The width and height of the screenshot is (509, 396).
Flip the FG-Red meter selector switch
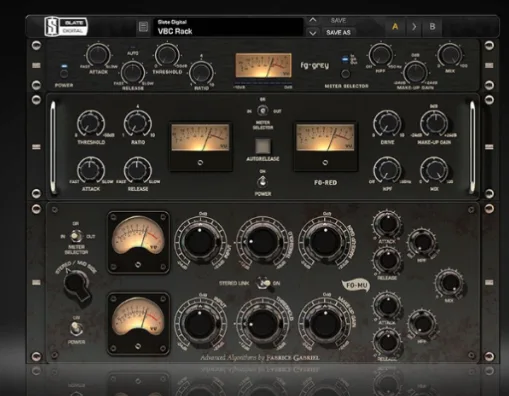click(263, 110)
